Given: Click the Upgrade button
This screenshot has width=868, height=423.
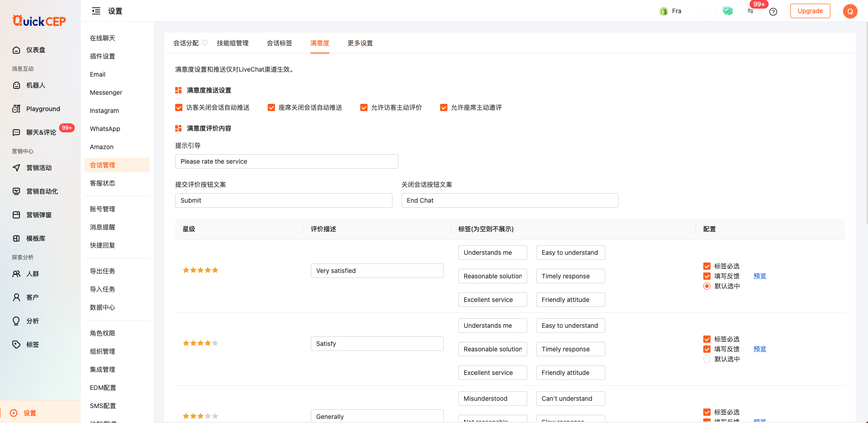Looking at the screenshot, I should (x=810, y=11).
